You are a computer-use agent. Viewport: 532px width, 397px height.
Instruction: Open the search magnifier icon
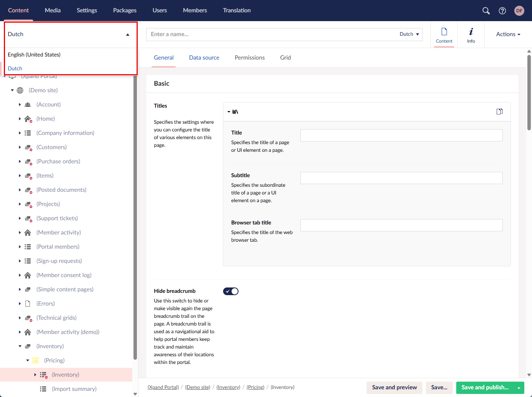[486, 11]
